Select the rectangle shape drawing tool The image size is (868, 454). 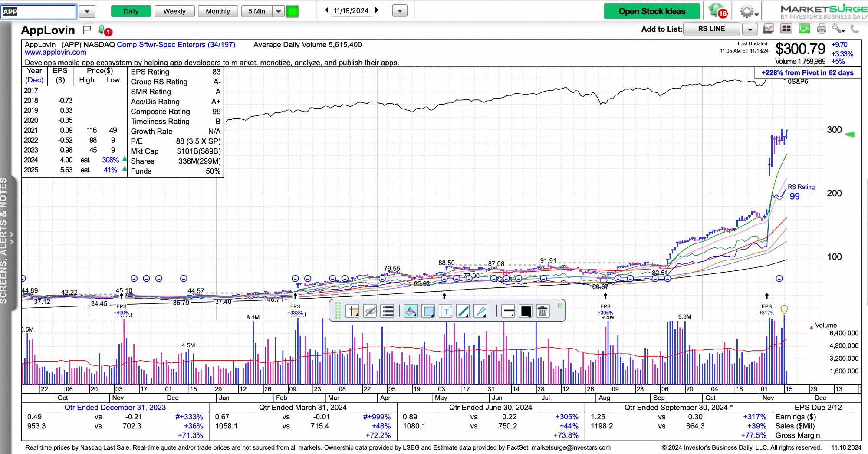tap(428, 311)
